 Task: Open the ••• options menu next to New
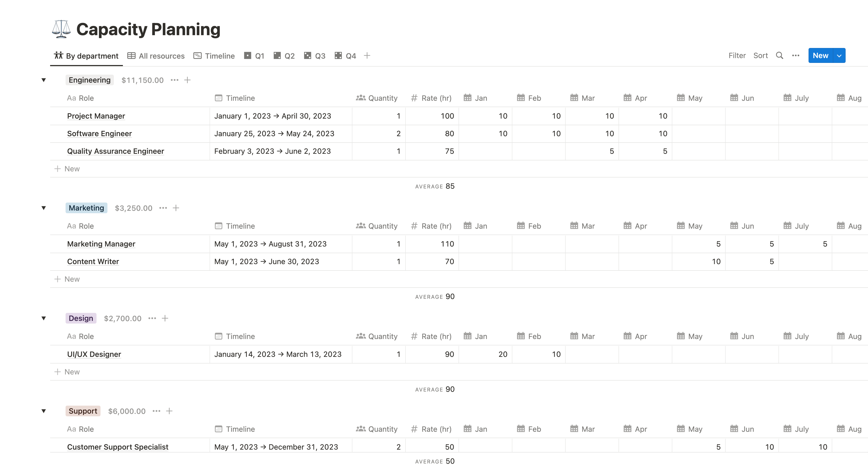795,56
